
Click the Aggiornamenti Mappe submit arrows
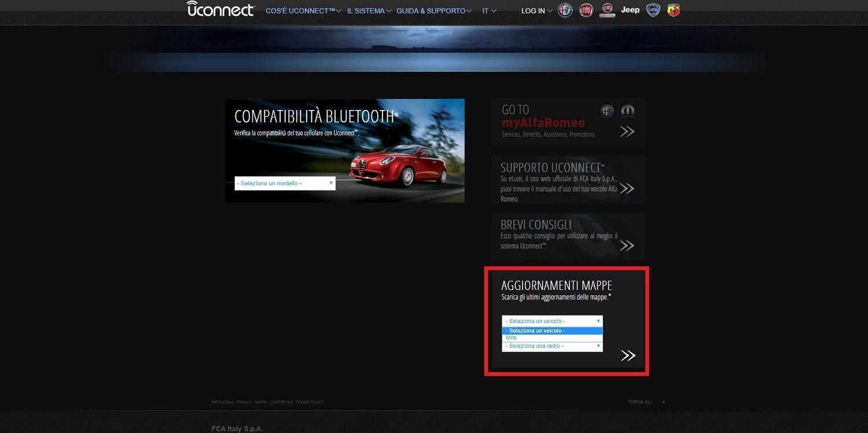(628, 355)
